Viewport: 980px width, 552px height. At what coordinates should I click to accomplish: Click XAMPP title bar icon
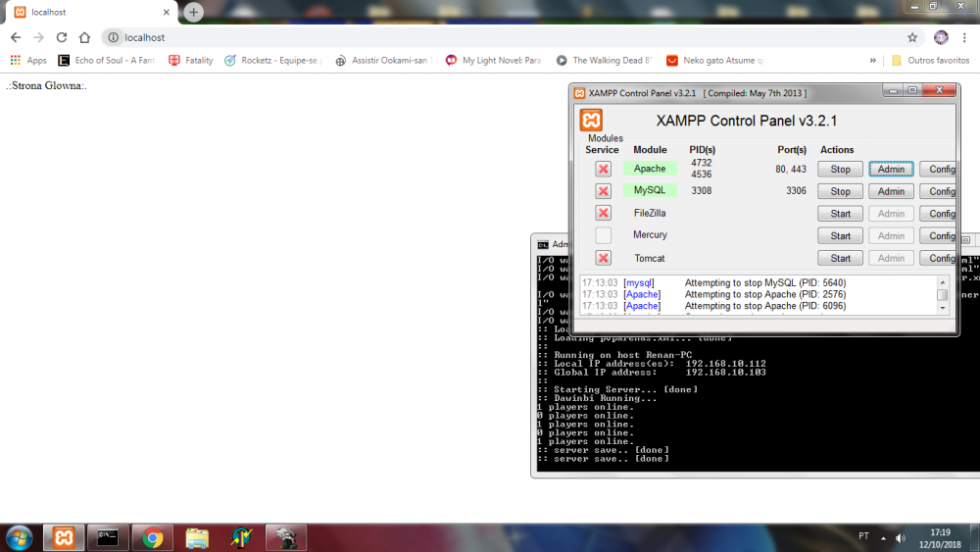pos(579,93)
